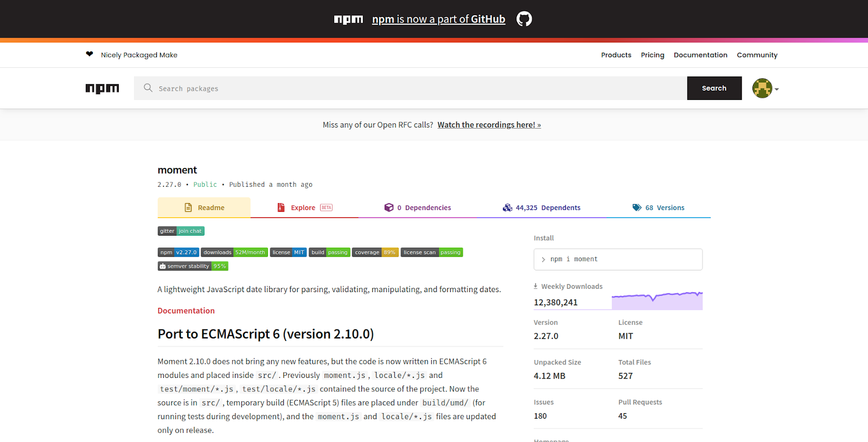
Task: Open 'Watch the recordings here' link
Action: click(x=489, y=125)
